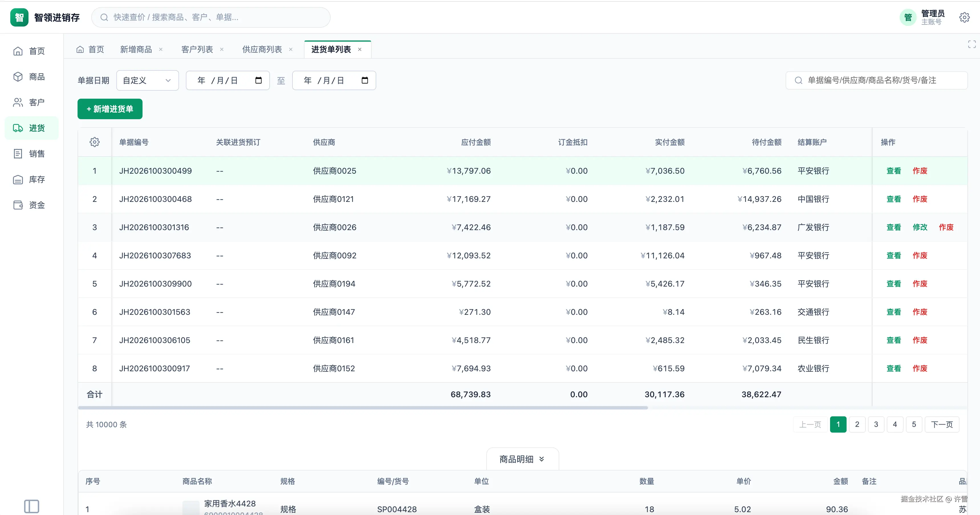Close the 供应商列表 tab
980x515 pixels.
(291, 50)
